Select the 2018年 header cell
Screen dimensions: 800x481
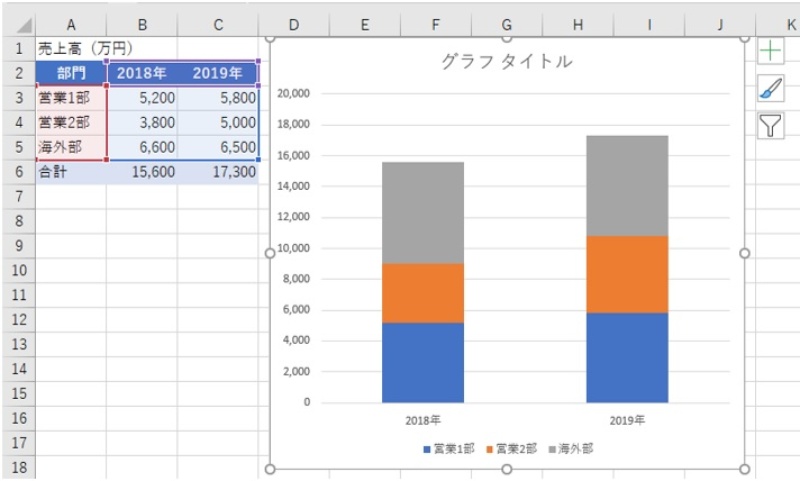142,73
